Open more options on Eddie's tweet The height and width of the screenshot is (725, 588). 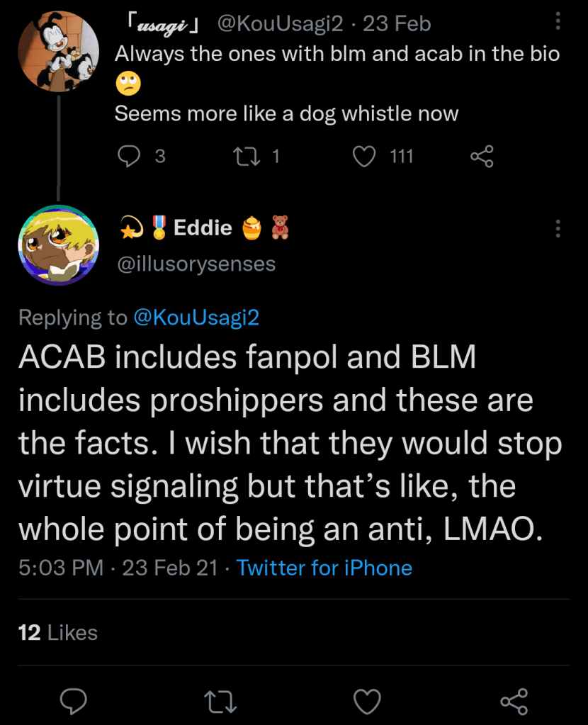click(558, 228)
